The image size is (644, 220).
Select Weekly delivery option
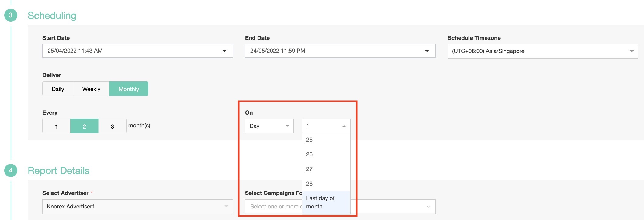click(91, 89)
